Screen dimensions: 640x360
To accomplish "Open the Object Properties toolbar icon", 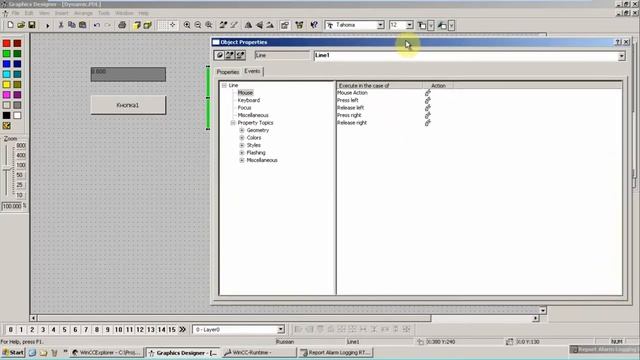I will tap(284, 25).
